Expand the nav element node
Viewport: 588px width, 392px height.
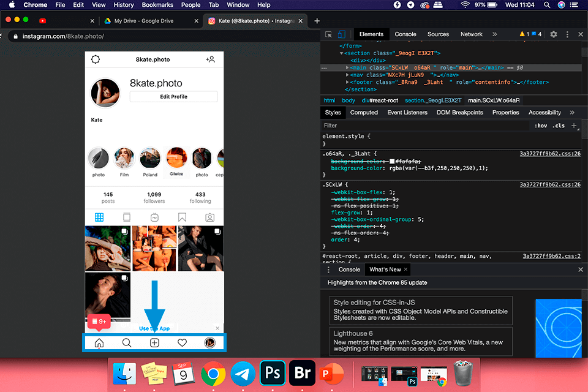click(x=348, y=75)
